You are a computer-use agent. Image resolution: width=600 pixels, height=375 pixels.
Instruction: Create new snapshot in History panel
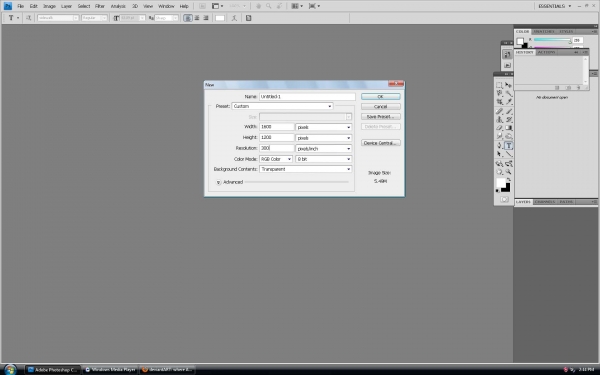point(568,88)
